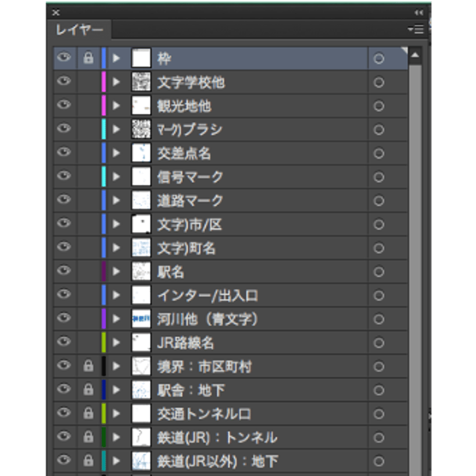The height and width of the screenshot is (476, 476).
Task: Click the target circle for 交通トンネル口
Action: point(379,414)
